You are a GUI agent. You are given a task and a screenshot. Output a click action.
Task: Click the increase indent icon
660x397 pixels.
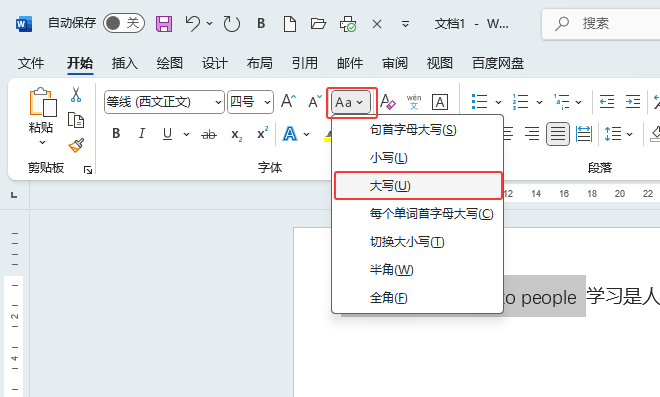(x=633, y=102)
